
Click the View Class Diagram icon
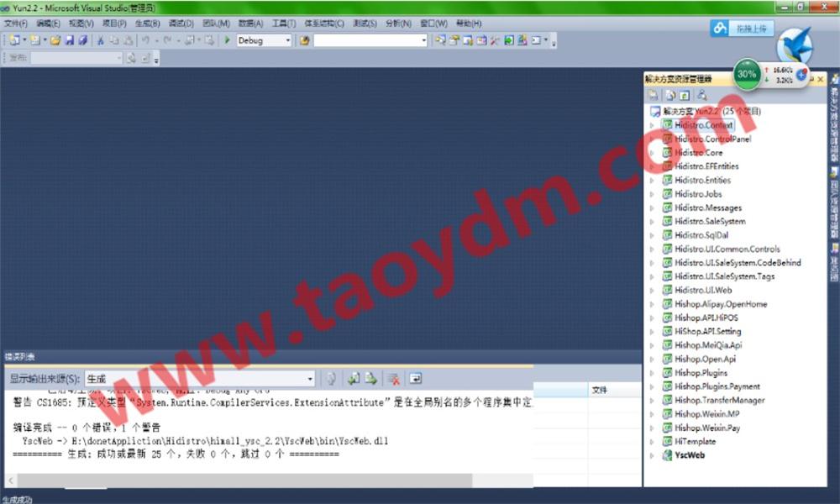coord(701,95)
